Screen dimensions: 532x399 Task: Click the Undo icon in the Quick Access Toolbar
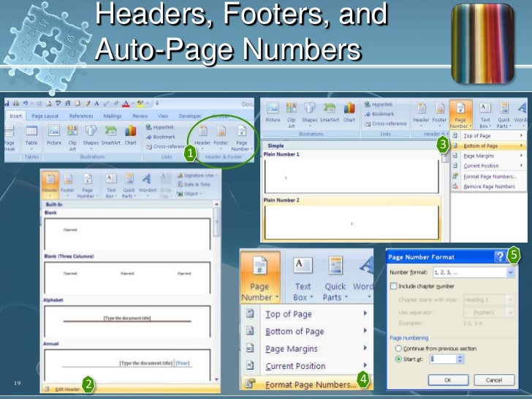pos(26,103)
